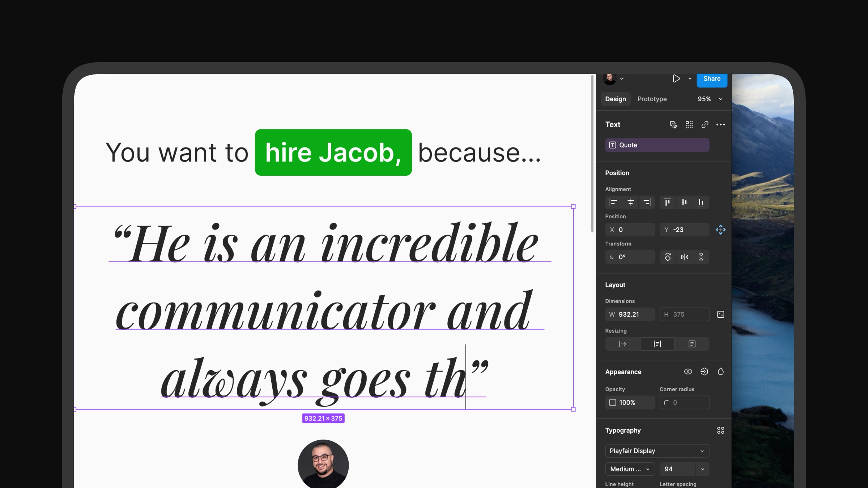
Task: Open the more options ellipsis menu
Action: coord(720,125)
